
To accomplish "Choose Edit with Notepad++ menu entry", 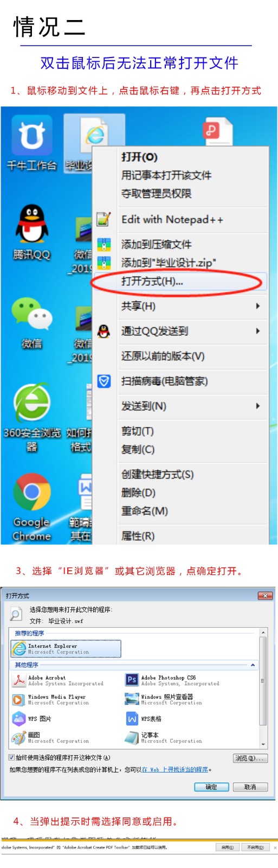I will click(172, 219).
